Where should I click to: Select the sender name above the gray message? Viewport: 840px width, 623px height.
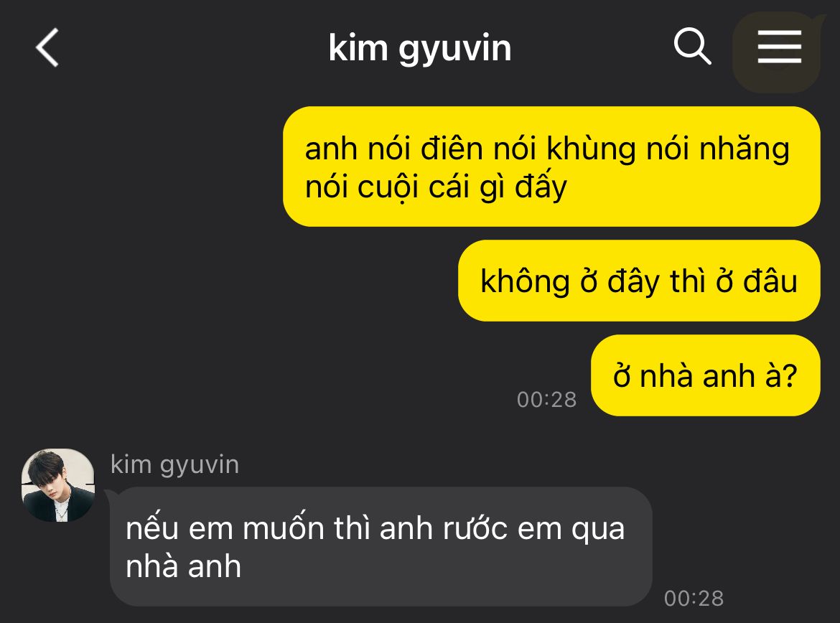coord(174,464)
